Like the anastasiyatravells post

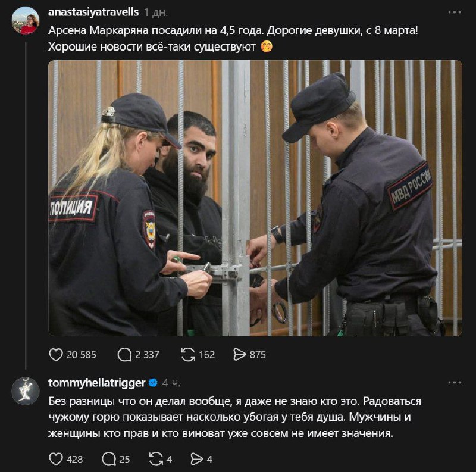56,355
